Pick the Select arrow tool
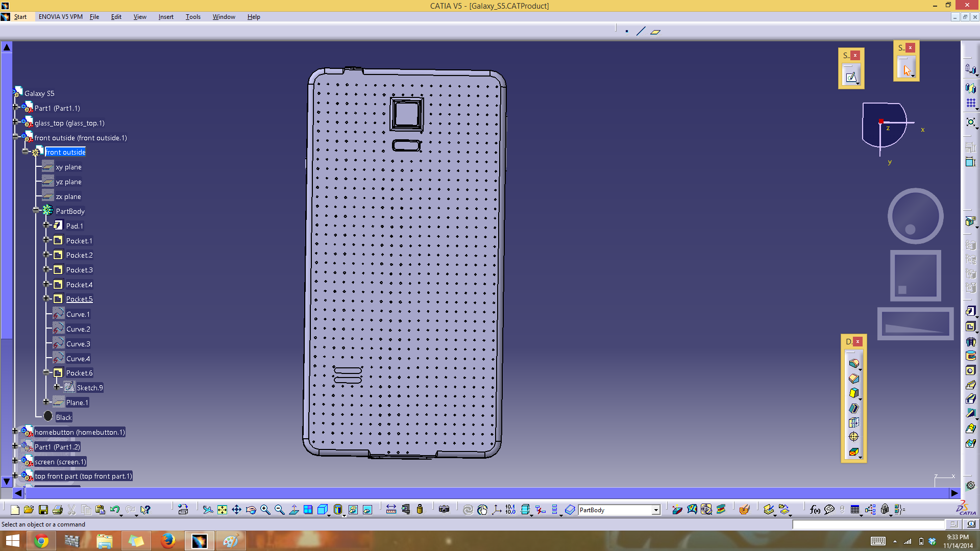Image resolution: width=980 pixels, height=551 pixels. [906, 70]
